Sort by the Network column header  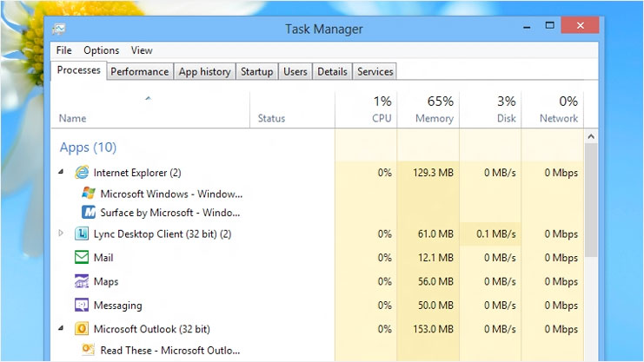click(553, 109)
